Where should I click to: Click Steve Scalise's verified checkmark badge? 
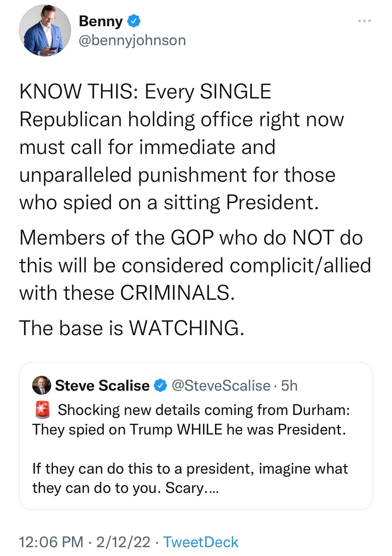click(x=160, y=385)
